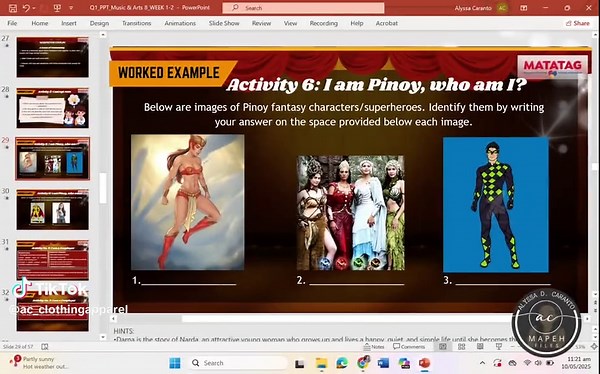Open the Windows Start menu
Screen dimensions: 600x374
[175, 363]
